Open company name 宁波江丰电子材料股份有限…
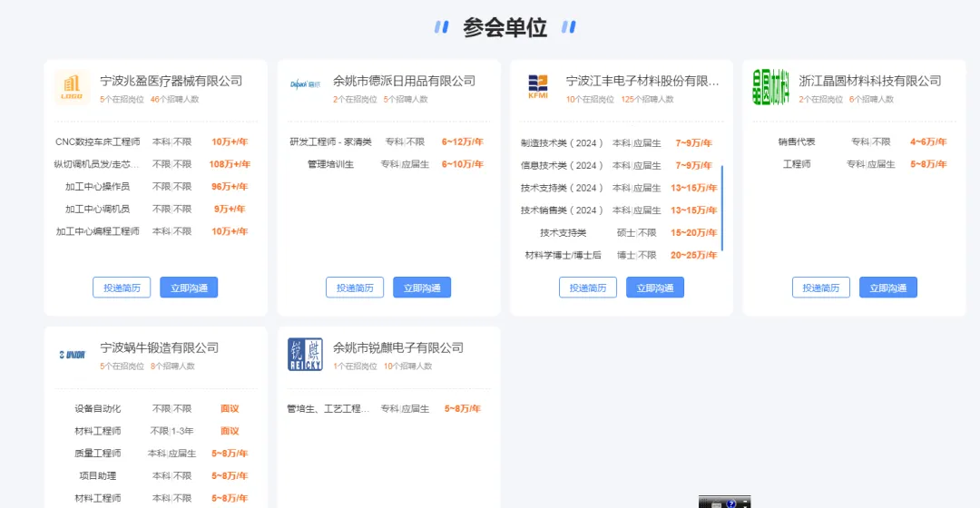 pyautogui.click(x=642, y=81)
